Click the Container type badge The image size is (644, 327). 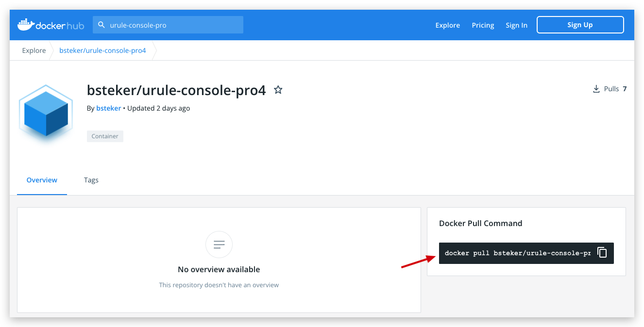105,136
